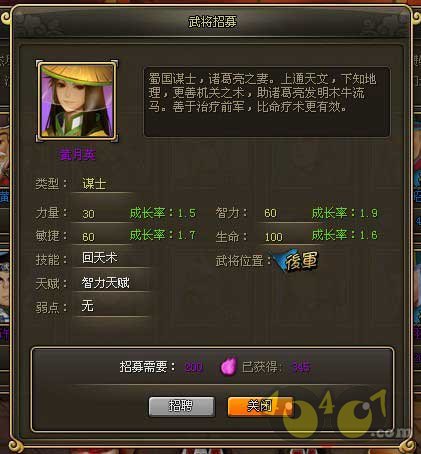The image size is (421, 454).
Task: Click the 智力 value 60
Action: coord(270,213)
